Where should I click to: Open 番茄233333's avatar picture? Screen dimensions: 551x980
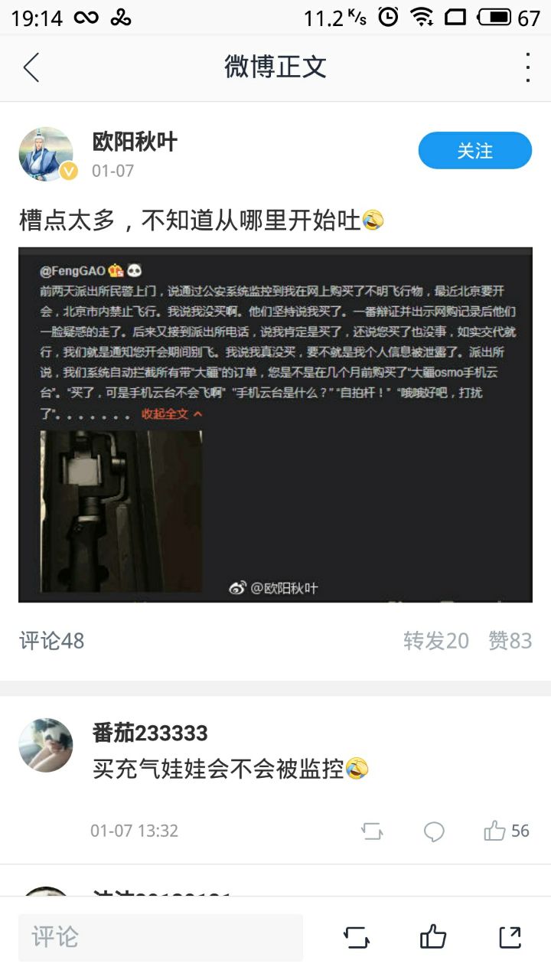[45, 745]
